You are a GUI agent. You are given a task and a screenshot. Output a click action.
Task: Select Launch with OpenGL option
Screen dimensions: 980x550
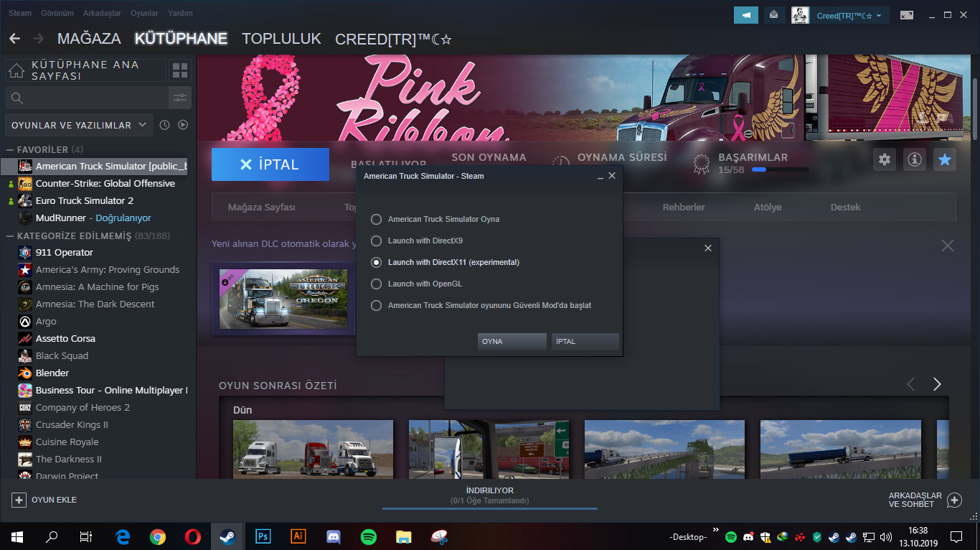[376, 284]
